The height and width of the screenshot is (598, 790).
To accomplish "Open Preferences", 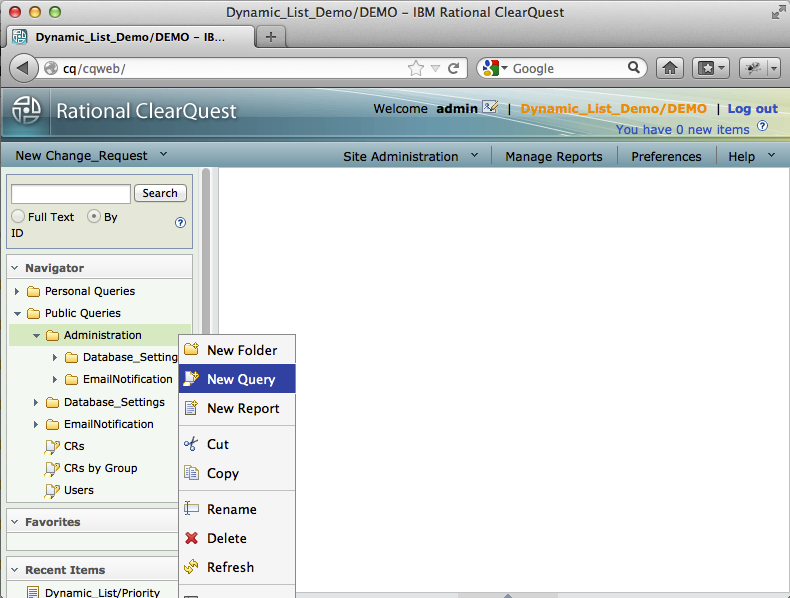I will (666, 157).
